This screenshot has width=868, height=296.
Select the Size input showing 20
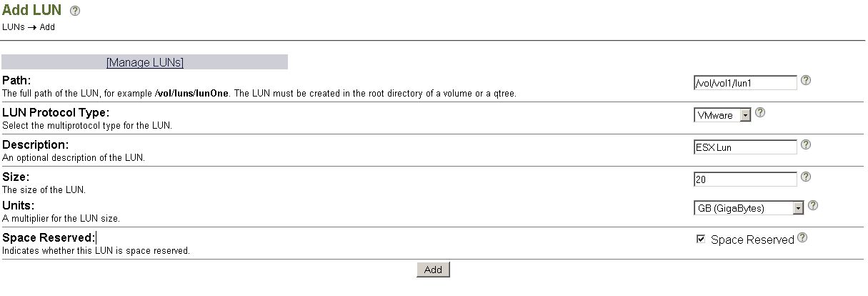point(745,179)
